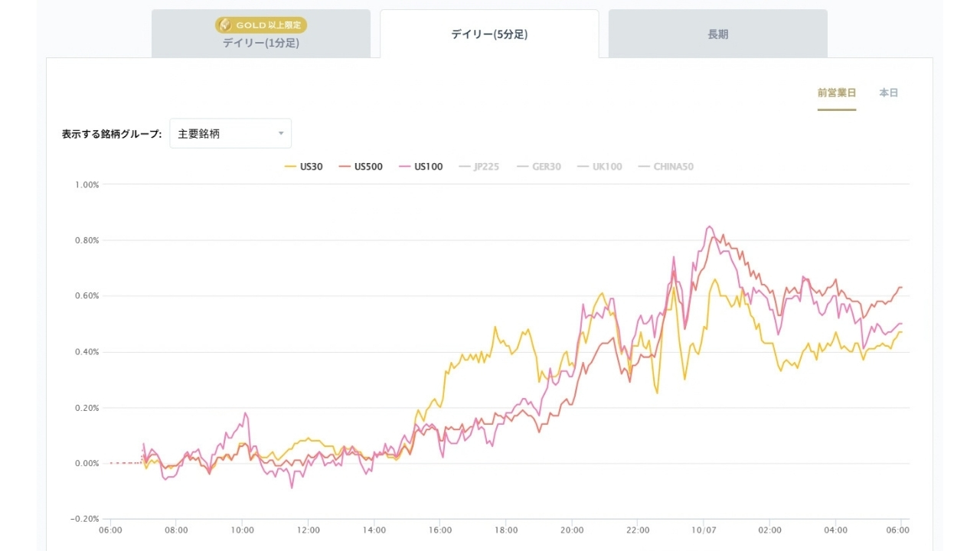The height and width of the screenshot is (551, 980).
Task: Click the 10:00 time axis label
Action: coord(243,530)
